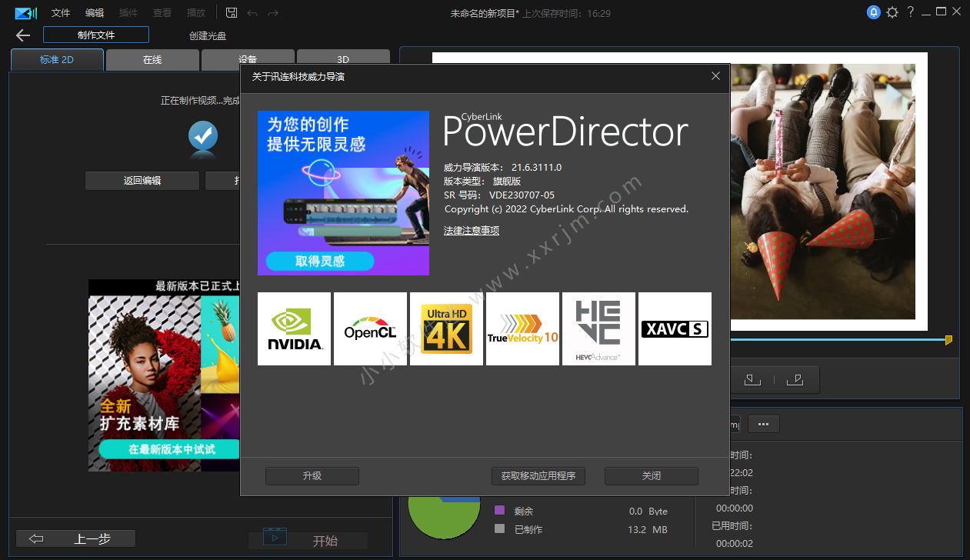Image resolution: width=970 pixels, height=560 pixels.
Task: Open the more options (...) menu
Action: (x=763, y=424)
